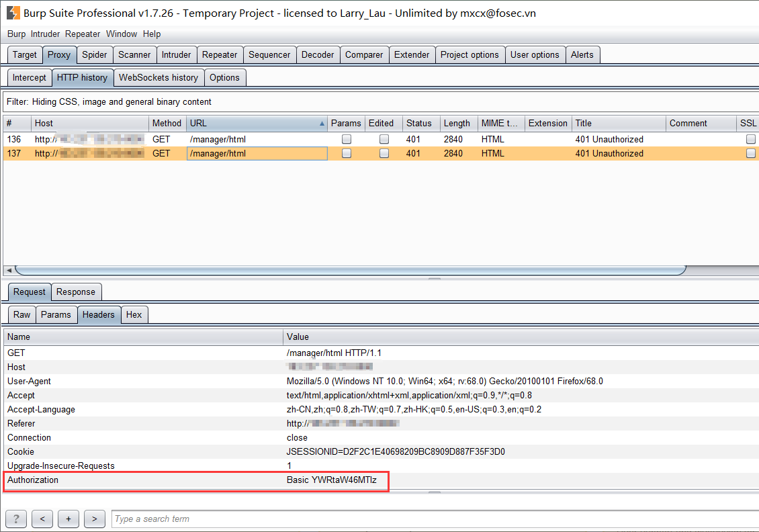Sort by the Status column header
This screenshot has height=532, width=759.
(x=421, y=124)
